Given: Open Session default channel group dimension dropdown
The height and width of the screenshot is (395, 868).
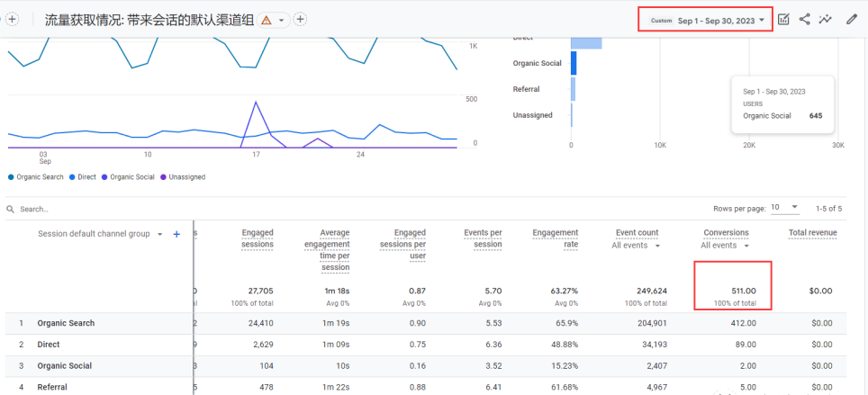Looking at the screenshot, I should 160,234.
